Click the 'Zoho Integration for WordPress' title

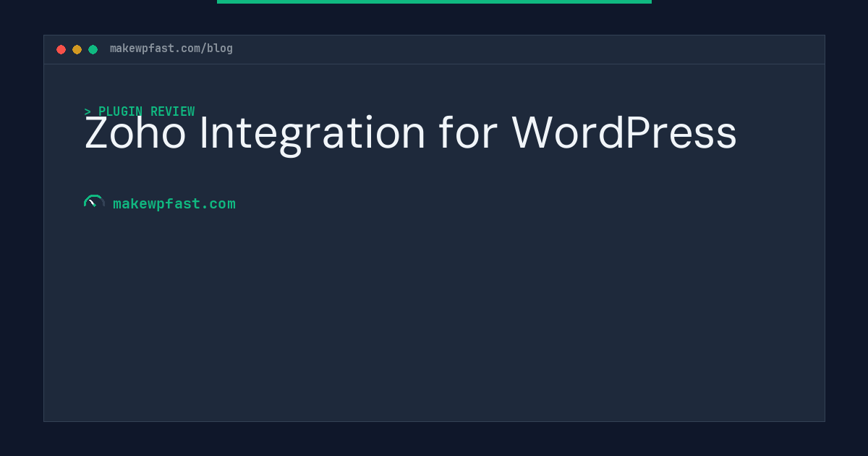(x=410, y=132)
